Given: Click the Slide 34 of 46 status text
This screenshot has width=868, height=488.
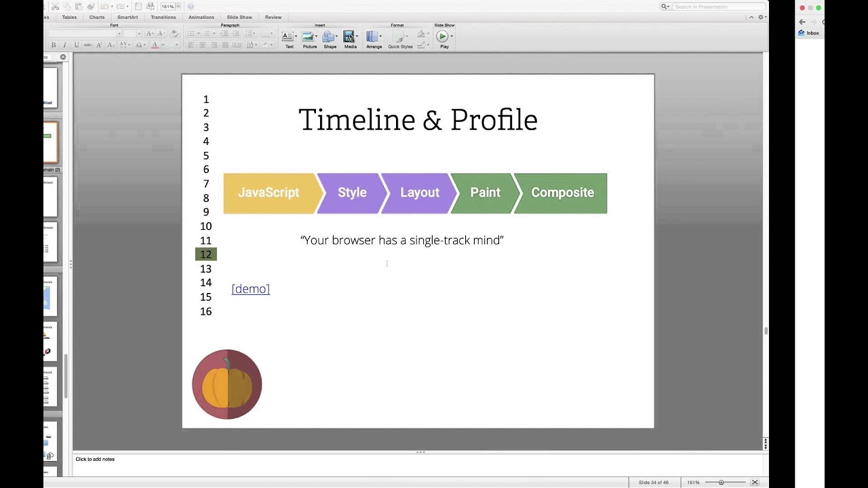Looking at the screenshot, I should [654, 483].
